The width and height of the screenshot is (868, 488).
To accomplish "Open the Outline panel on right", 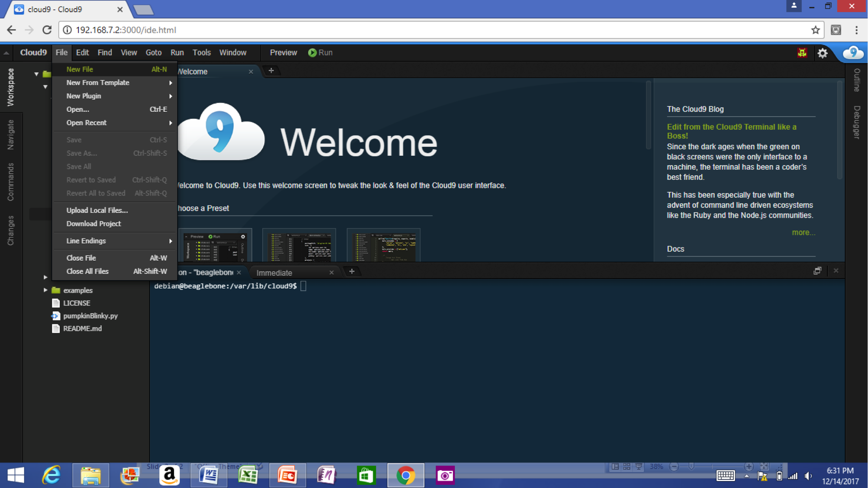I will (x=857, y=80).
